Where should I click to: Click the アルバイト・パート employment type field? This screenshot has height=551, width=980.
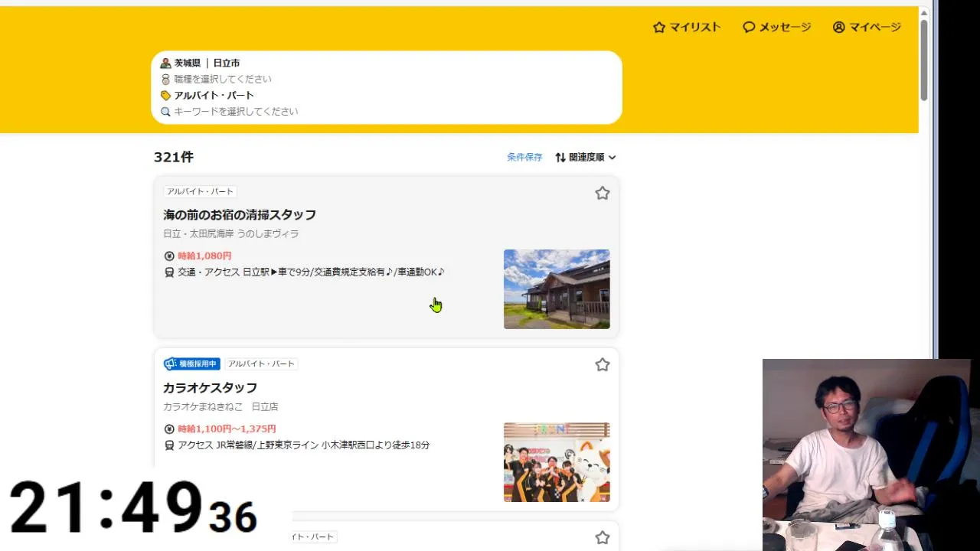[x=387, y=95]
